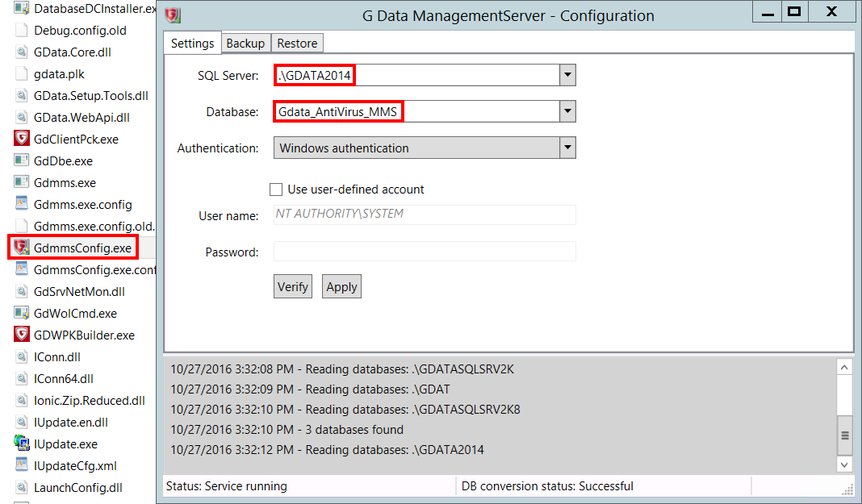This screenshot has height=504, width=862.
Task: Click the GdSrvNetMon.dll file icon
Action: tap(22, 292)
